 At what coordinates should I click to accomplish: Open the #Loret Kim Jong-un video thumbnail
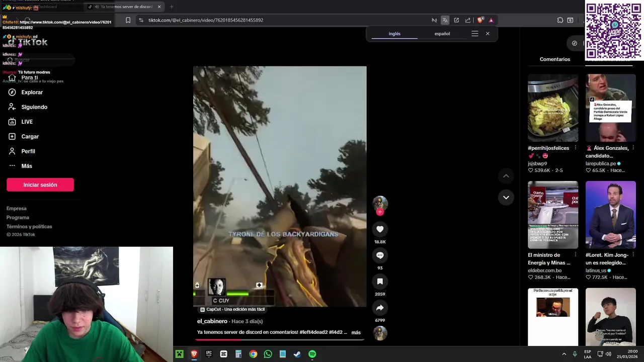pos(611,215)
